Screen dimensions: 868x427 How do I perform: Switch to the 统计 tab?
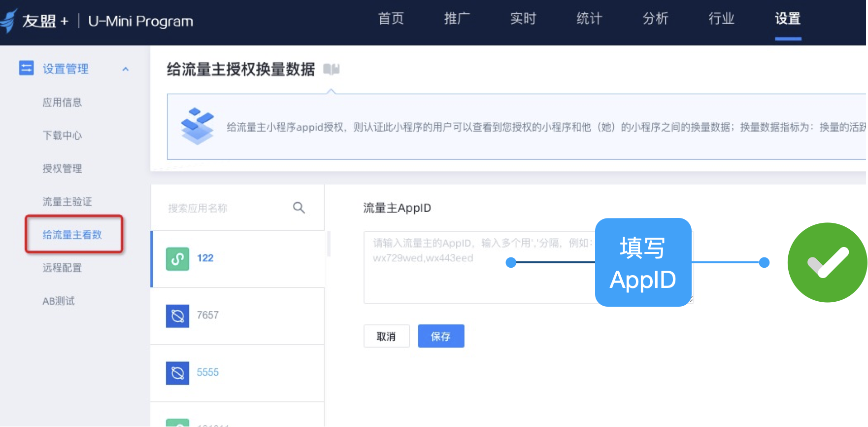click(589, 19)
